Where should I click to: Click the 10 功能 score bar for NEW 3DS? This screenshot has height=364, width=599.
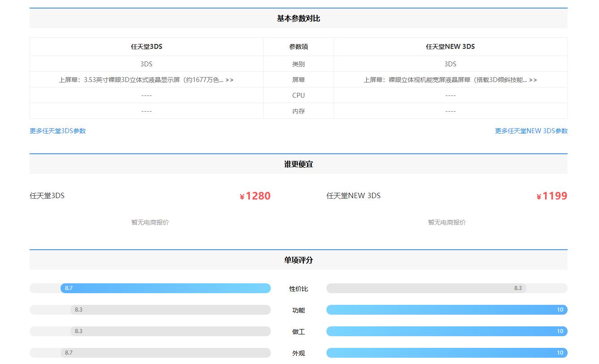pos(447,309)
